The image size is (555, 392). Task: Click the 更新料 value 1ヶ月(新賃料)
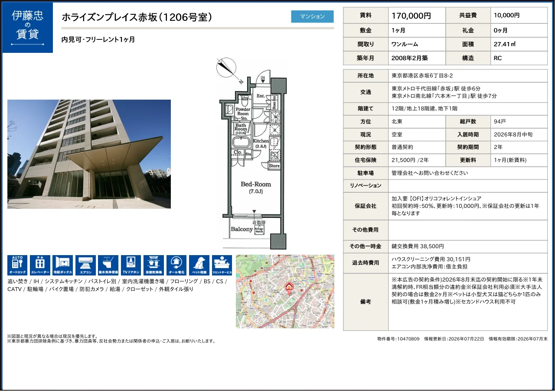click(x=510, y=160)
